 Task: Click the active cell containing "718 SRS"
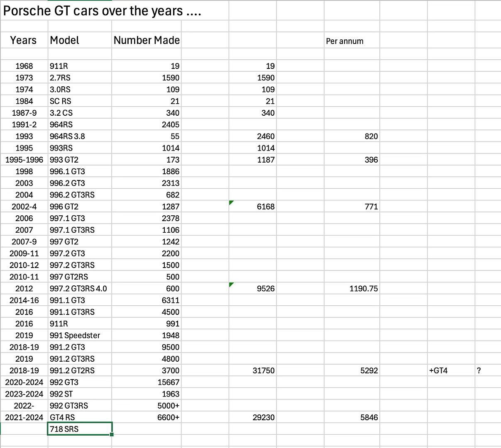click(80, 429)
